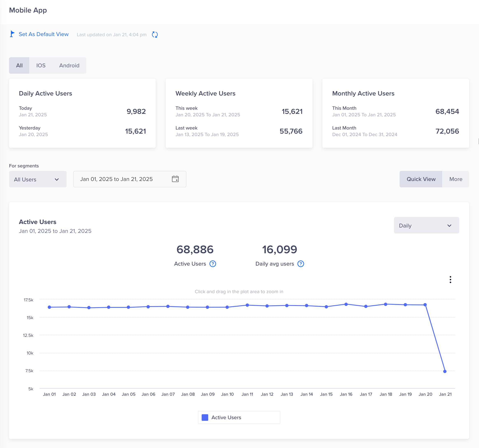Click the Active Users help question icon

pyautogui.click(x=213, y=264)
